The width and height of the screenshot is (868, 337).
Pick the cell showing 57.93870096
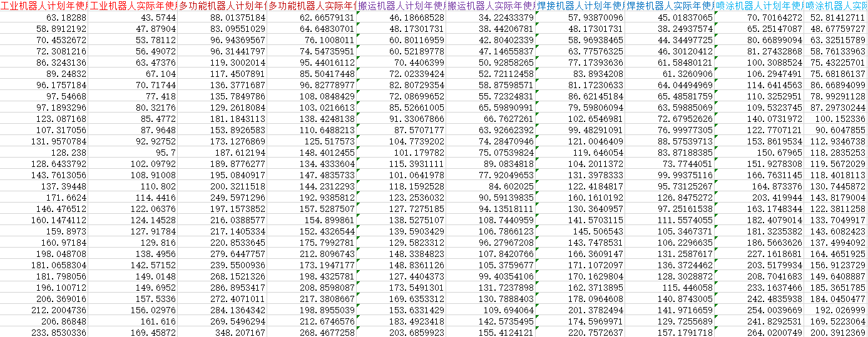(x=580, y=17)
